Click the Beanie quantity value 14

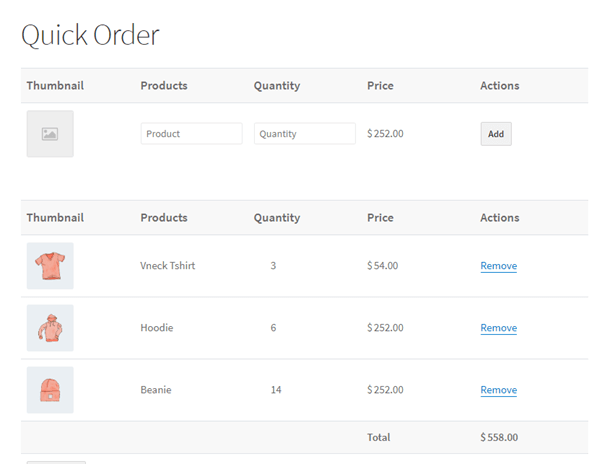pos(276,390)
